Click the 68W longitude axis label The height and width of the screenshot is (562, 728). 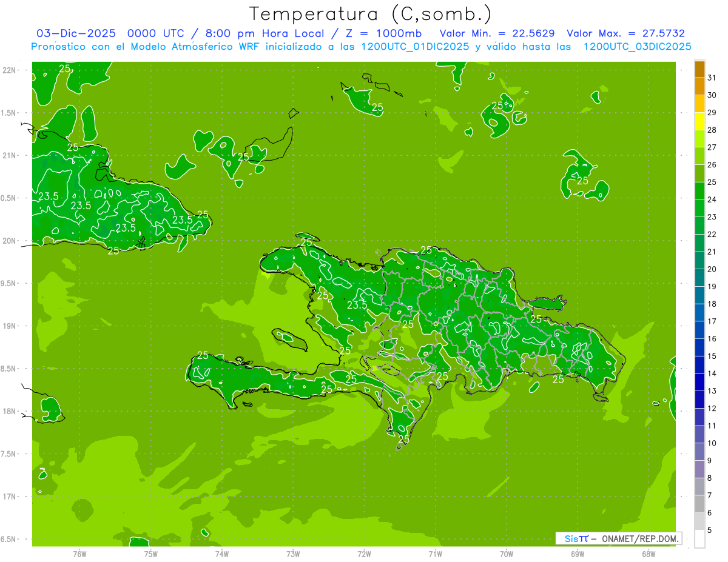(x=649, y=554)
